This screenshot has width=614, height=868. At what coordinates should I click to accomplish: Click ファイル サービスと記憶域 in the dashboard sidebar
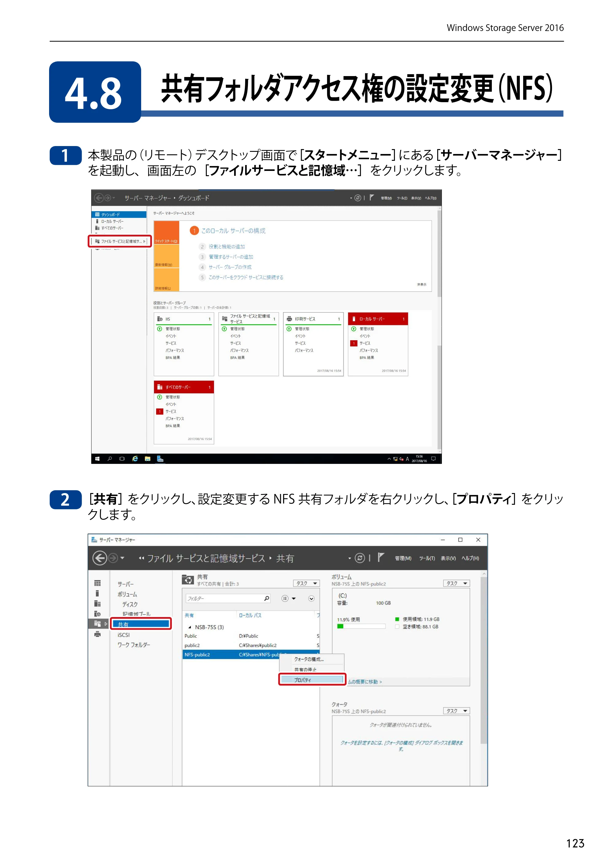point(120,241)
